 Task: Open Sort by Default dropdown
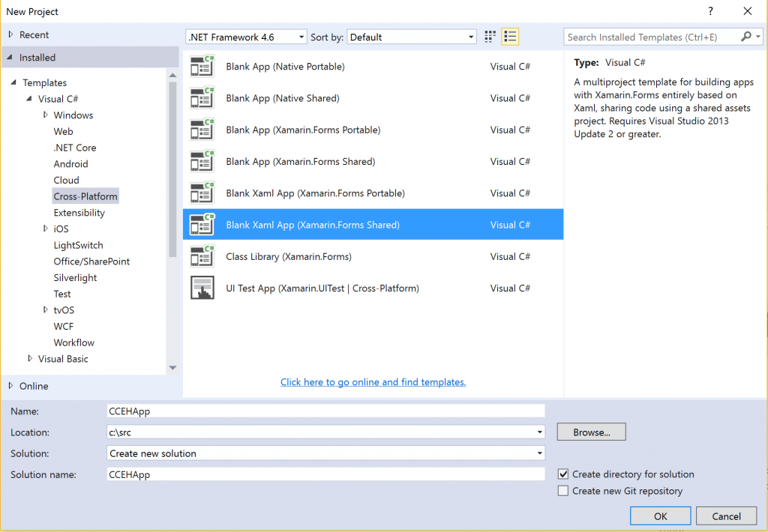pos(412,37)
